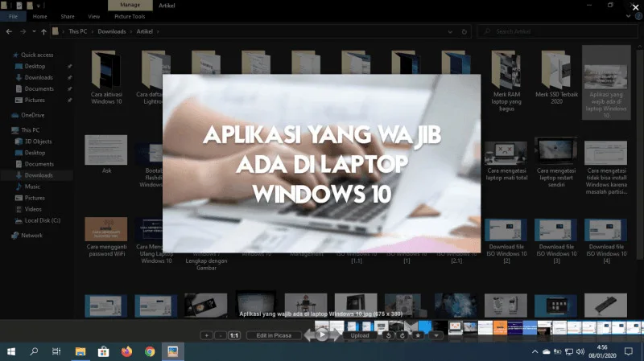Select the orange filmstrip thumbnail
The image size is (644, 361).
pos(500,327)
